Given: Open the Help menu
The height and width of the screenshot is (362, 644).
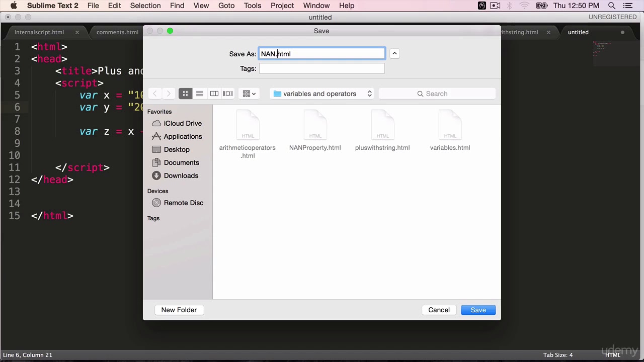Looking at the screenshot, I should click(347, 6).
